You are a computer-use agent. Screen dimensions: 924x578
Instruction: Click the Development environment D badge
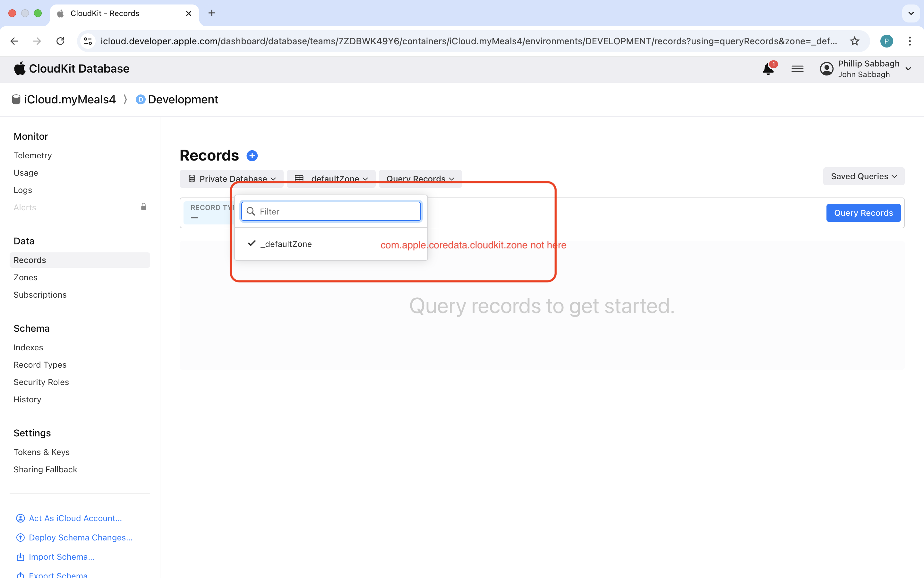[141, 100]
